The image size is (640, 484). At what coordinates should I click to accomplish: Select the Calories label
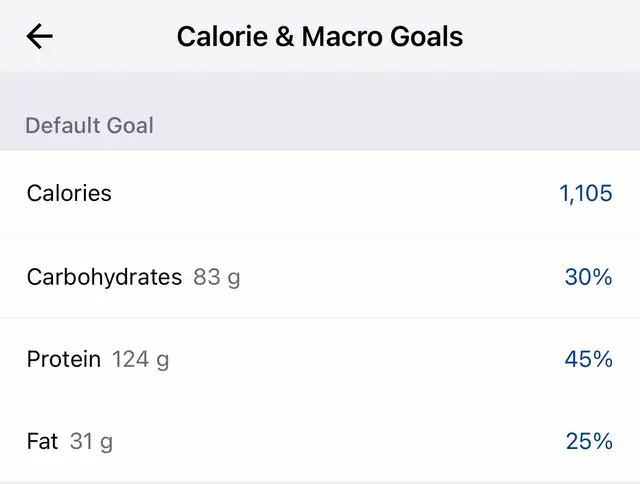tap(69, 193)
